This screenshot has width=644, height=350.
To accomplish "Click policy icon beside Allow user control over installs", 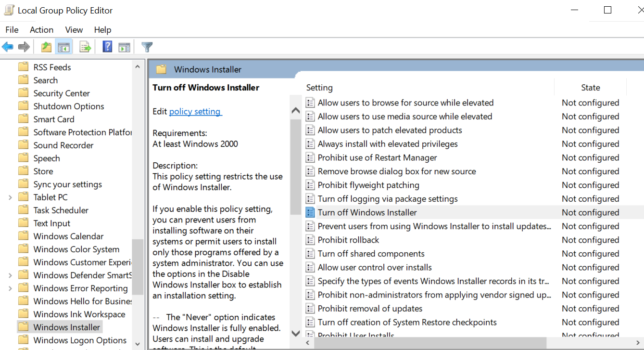I will pyautogui.click(x=310, y=267).
